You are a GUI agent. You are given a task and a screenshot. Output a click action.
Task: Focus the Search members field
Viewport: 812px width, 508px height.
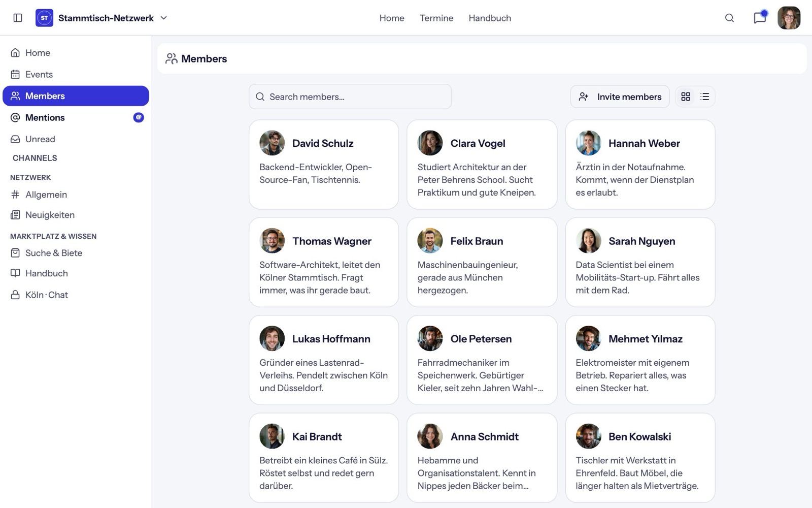[350, 97]
